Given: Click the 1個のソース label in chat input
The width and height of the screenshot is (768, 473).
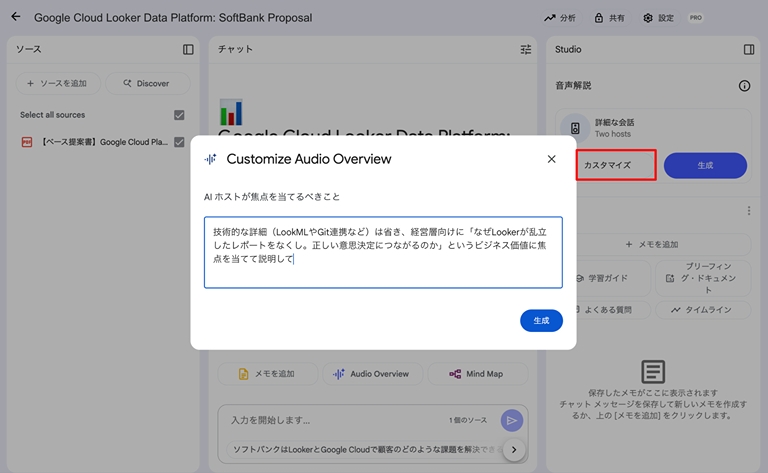Looking at the screenshot, I should click(468, 420).
